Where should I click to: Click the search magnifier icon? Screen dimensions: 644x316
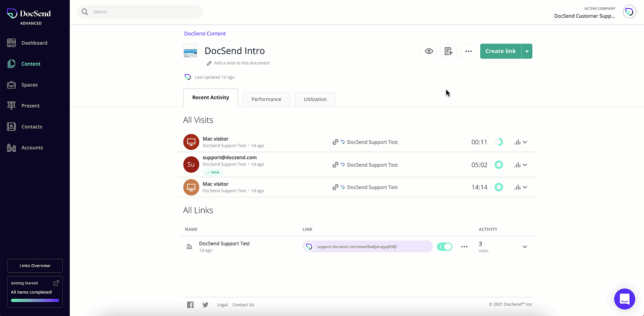[85, 12]
